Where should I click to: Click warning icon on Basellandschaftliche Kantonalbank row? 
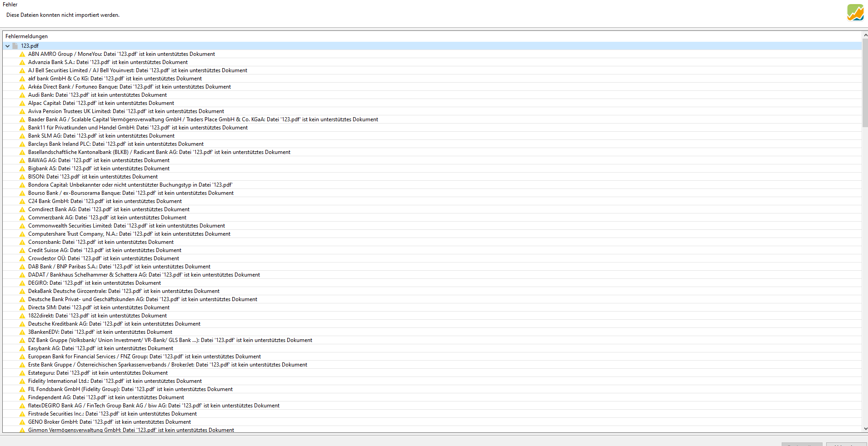(x=22, y=152)
